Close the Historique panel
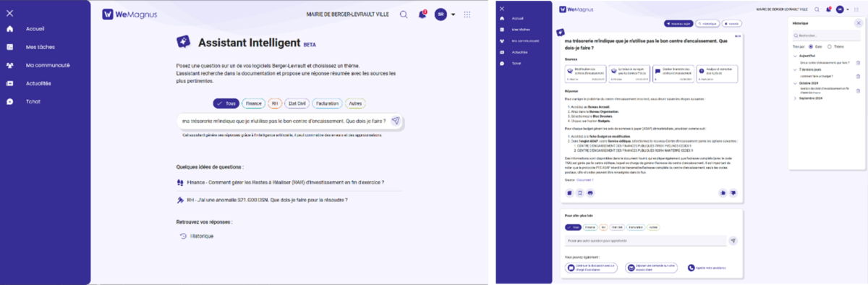This screenshot has height=285, width=868. (x=858, y=23)
